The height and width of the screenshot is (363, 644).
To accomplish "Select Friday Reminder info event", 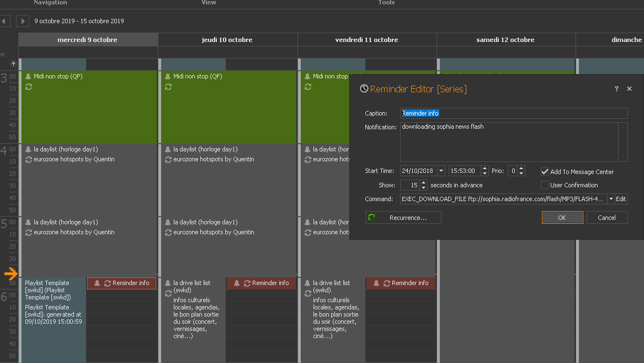I will click(401, 283).
